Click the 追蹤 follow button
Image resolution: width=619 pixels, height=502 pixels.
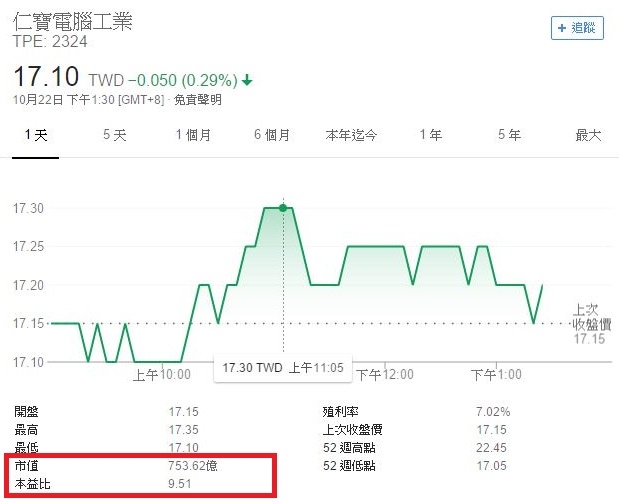point(577,28)
